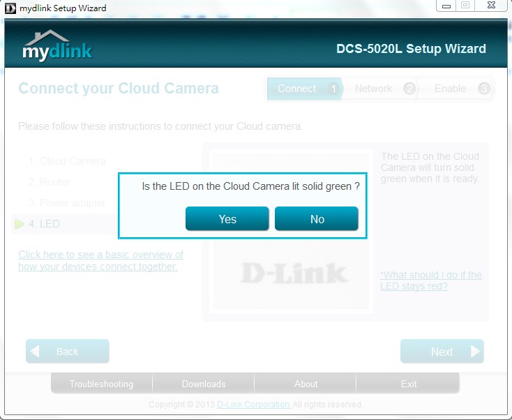The width and height of the screenshot is (512, 420).
Task: Click the step number 2 circle
Action: pos(409,89)
